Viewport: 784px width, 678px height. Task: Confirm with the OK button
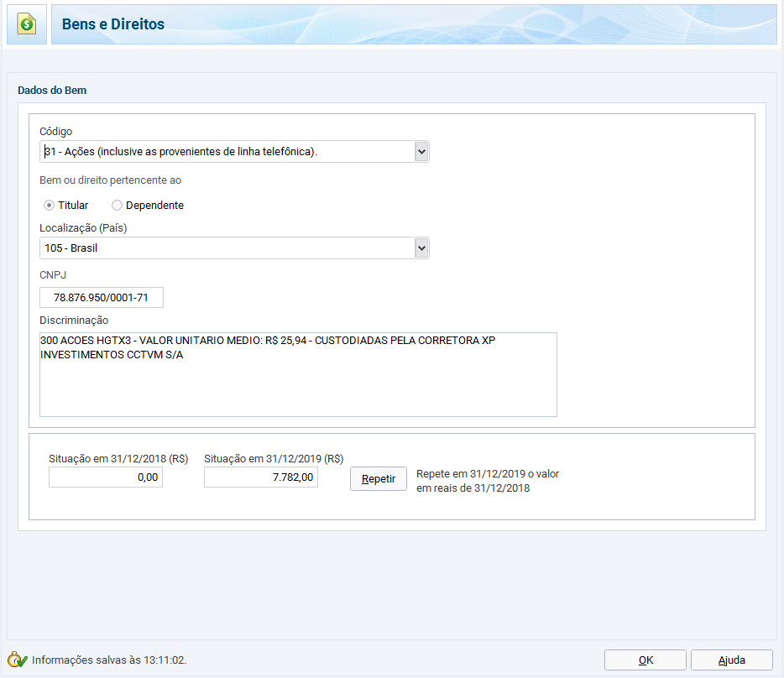pyautogui.click(x=645, y=660)
